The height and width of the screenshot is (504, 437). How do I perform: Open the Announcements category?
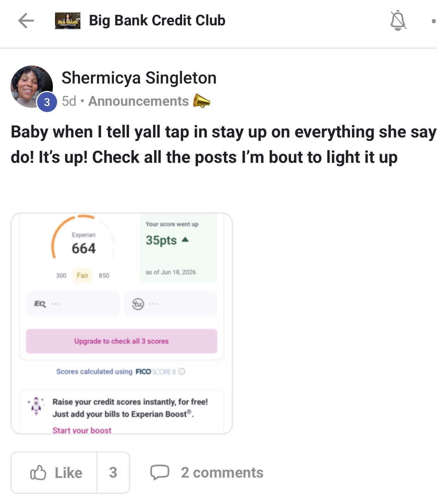point(139,101)
